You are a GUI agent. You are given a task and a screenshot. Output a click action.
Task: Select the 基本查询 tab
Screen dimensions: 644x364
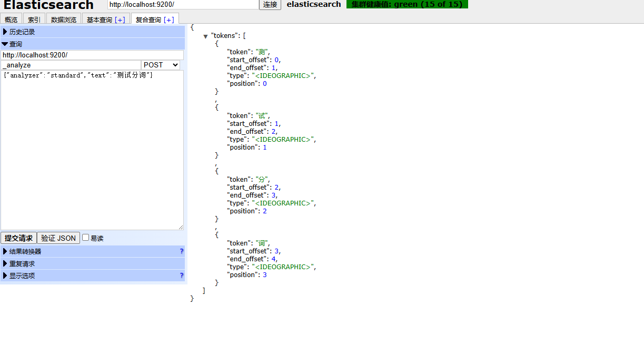pyautogui.click(x=99, y=19)
